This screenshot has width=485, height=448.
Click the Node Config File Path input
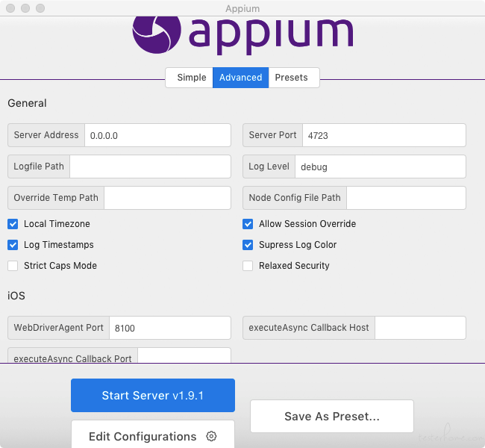click(x=406, y=198)
